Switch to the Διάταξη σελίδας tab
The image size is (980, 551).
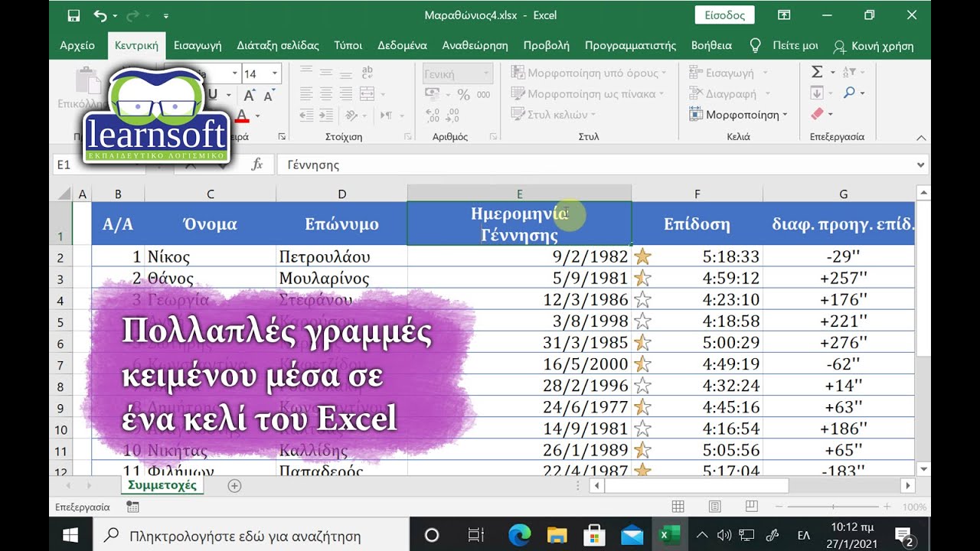(278, 45)
